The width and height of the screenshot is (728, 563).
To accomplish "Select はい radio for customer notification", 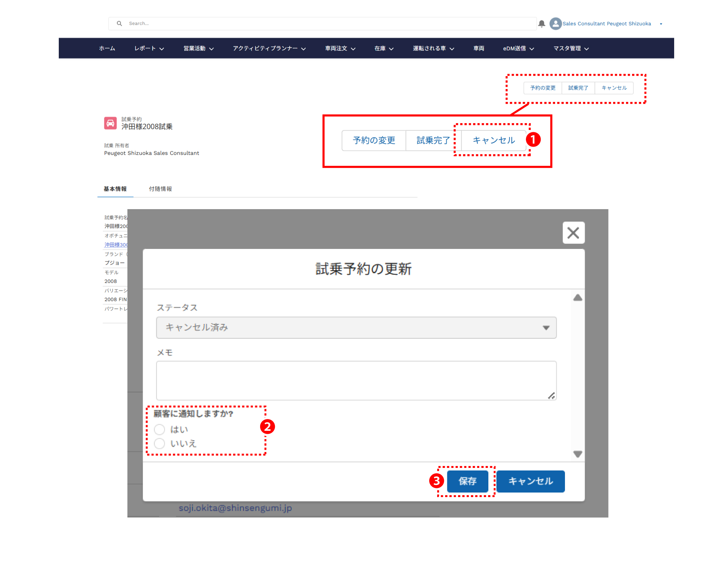I will (x=160, y=429).
